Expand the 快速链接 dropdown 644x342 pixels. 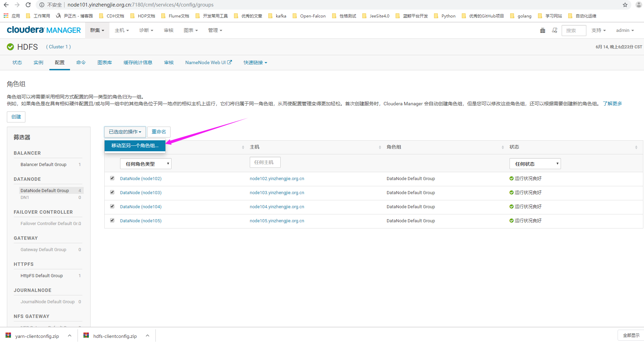point(255,62)
